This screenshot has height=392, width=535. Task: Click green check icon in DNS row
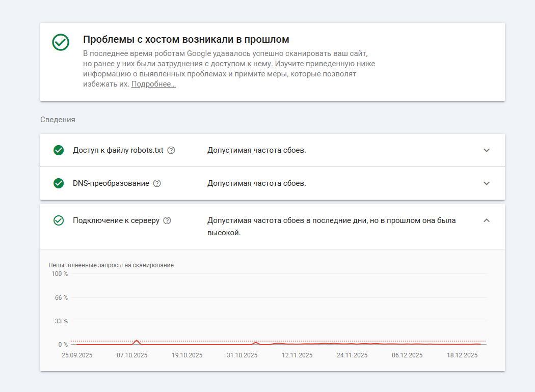59,183
